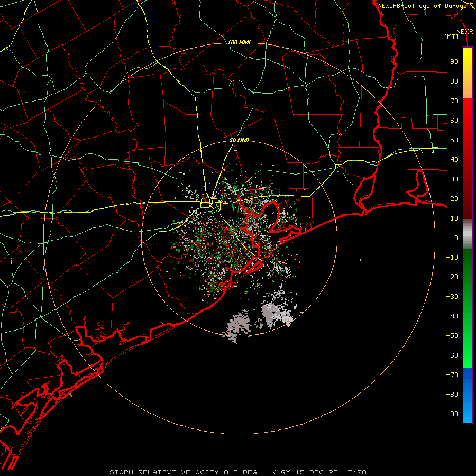Click the [KT] units label
This screenshot has height=476, width=476.
(452, 36)
